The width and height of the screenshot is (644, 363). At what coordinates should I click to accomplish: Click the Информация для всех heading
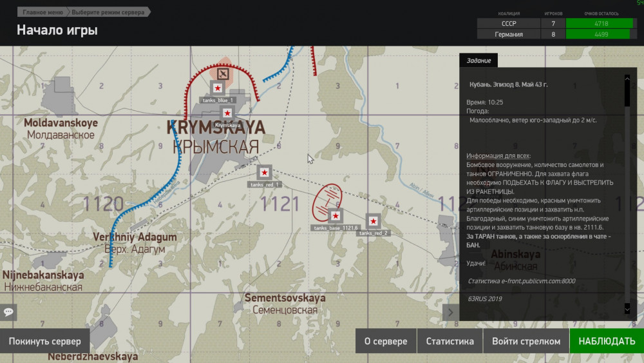click(x=498, y=156)
